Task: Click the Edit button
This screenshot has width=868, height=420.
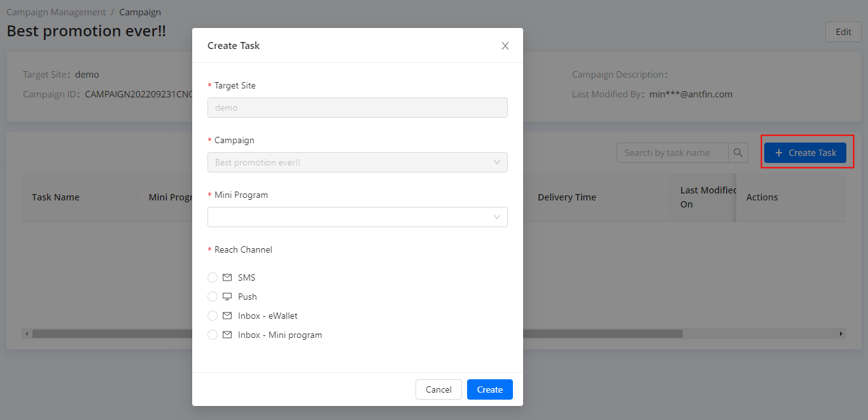Action: click(x=843, y=32)
